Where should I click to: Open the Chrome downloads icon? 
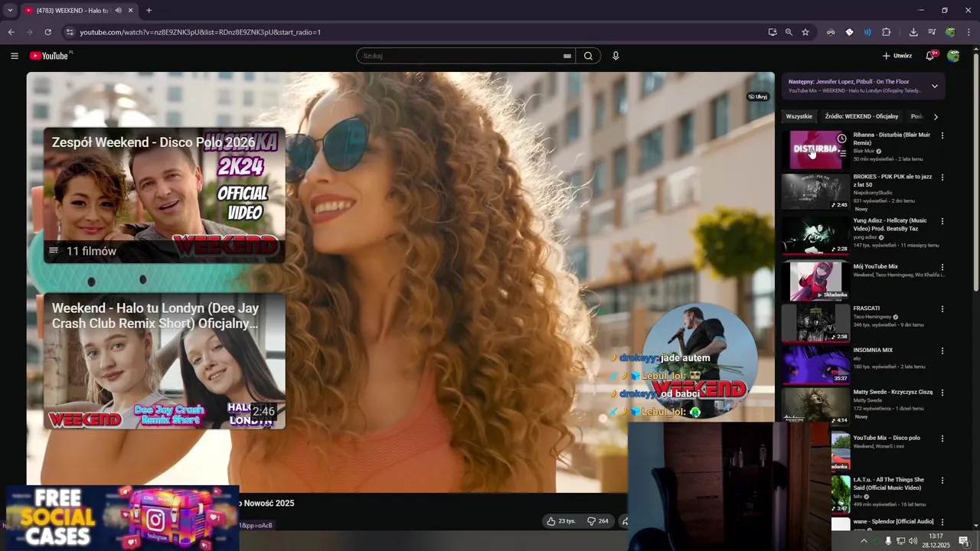pyautogui.click(x=913, y=32)
